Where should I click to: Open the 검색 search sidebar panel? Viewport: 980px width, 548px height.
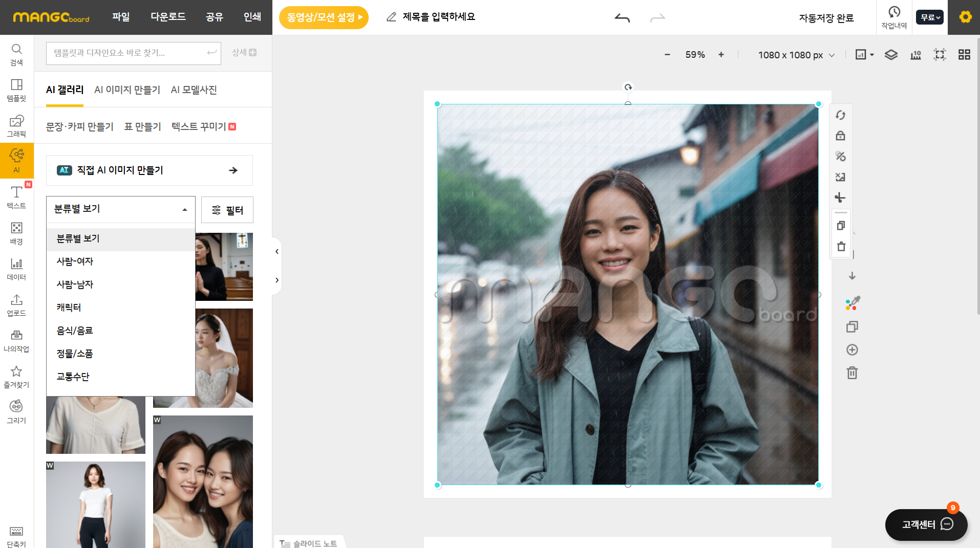click(x=16, y=55)
